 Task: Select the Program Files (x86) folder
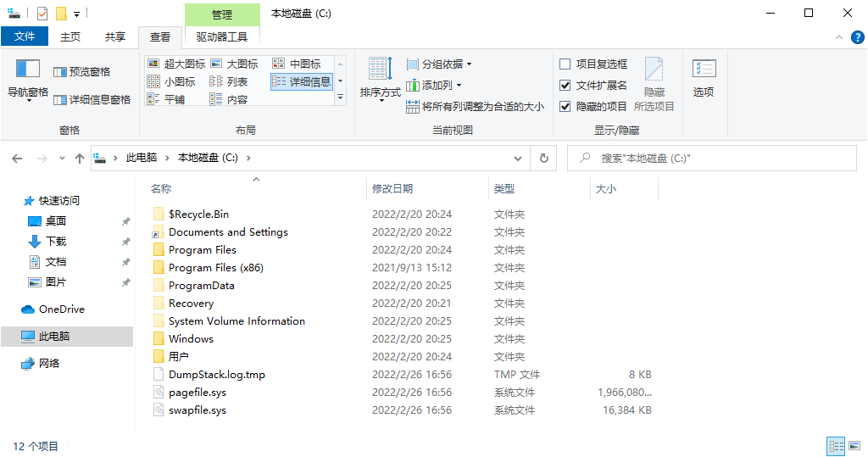(209, 268)
